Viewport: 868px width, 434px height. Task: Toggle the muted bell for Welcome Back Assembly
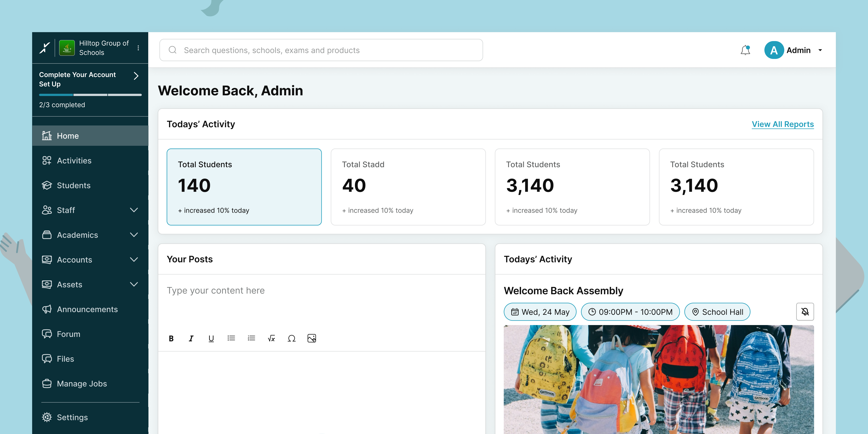(x=805, y=312)
